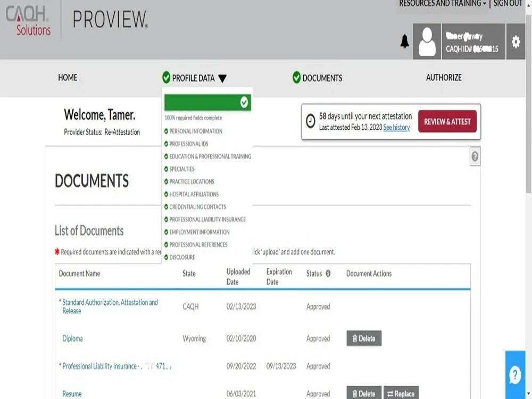Click the help question icon near Documents panel
Viewport: 532px width, 399px height.
pos(475,156)
